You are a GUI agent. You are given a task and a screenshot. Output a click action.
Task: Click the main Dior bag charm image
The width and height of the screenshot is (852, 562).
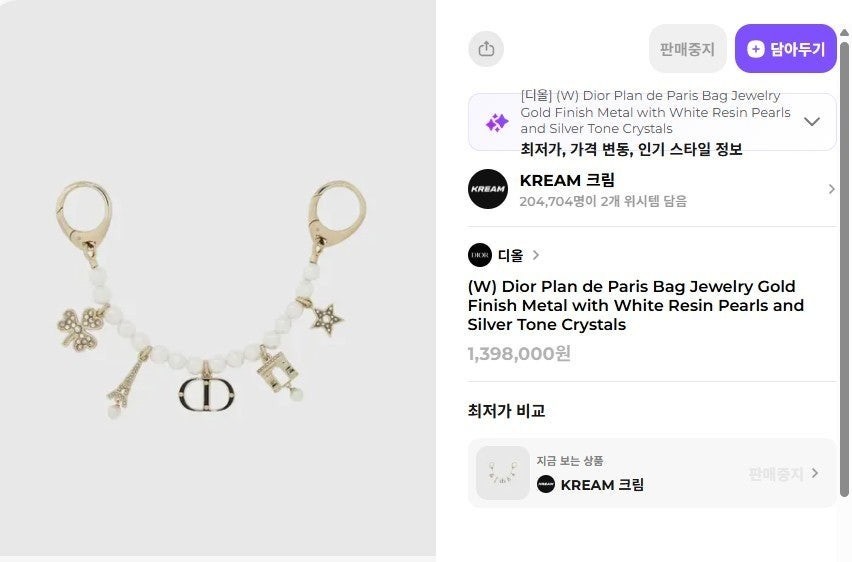(x=211, y=301)
